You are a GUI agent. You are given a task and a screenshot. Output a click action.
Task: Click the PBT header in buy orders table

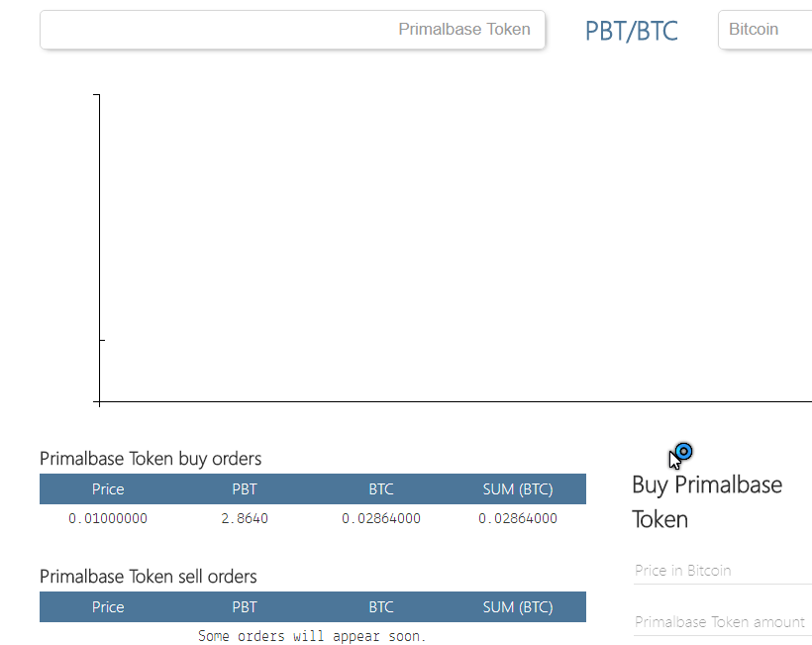245,489
